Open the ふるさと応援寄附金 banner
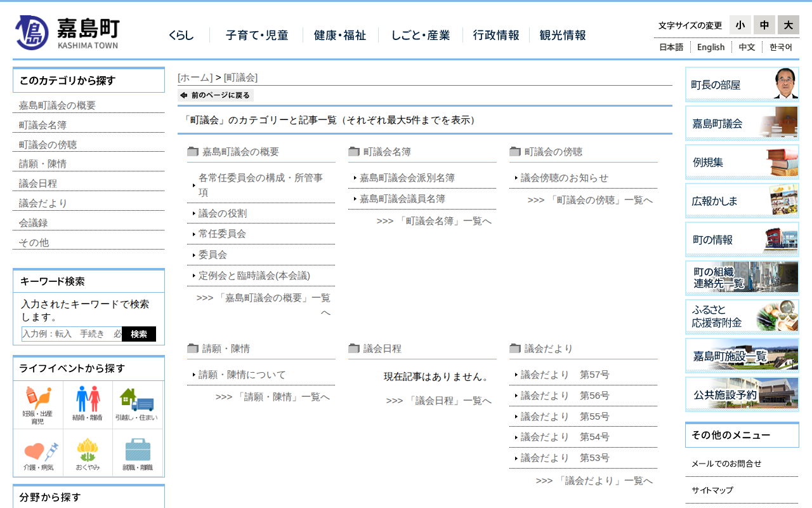The image size is (812, 508). 742,317
